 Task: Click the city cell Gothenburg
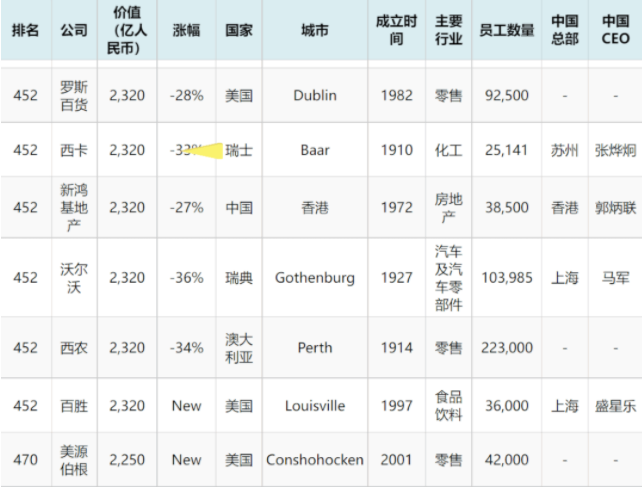tap(315, 278)
